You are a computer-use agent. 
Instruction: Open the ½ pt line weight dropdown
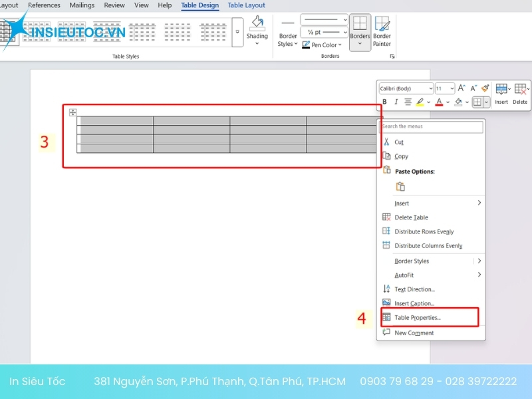324,32
